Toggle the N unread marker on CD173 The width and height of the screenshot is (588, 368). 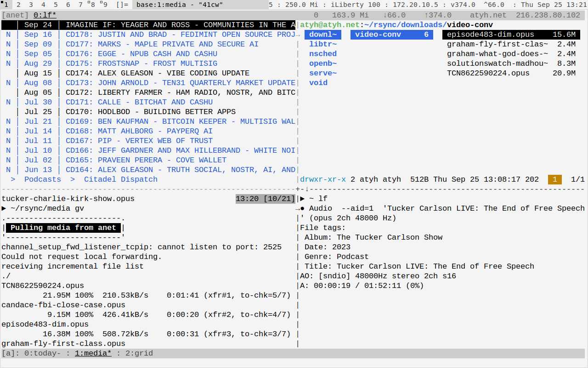(x=8, y=83)
